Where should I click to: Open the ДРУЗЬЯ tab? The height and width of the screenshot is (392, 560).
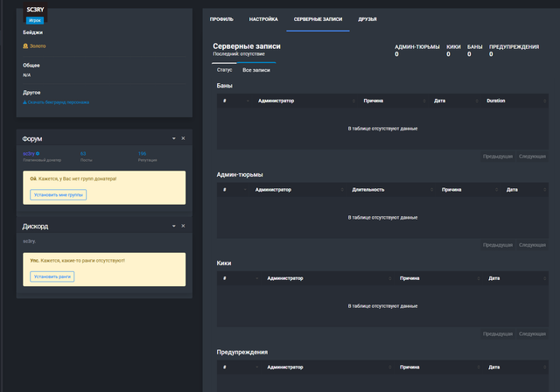(x=367, y=19)
